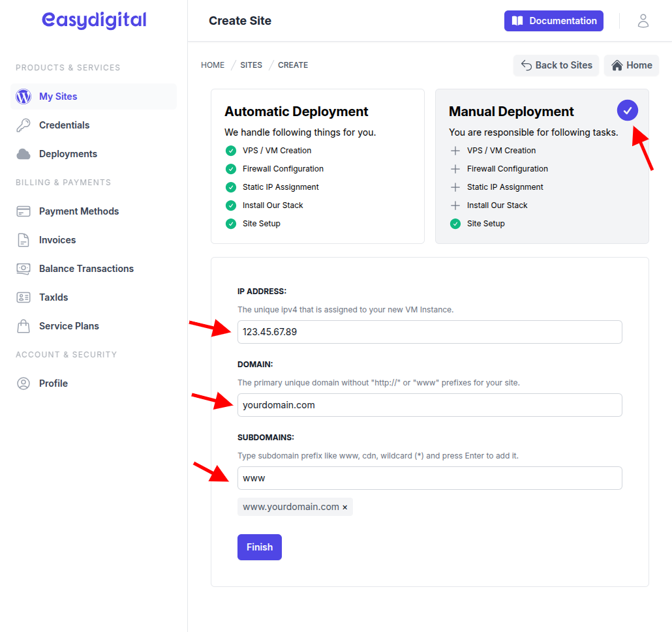672x632 pixels.
Task: Open the Profile menu item
Action: pyautogui.click(x=53, y=384)
